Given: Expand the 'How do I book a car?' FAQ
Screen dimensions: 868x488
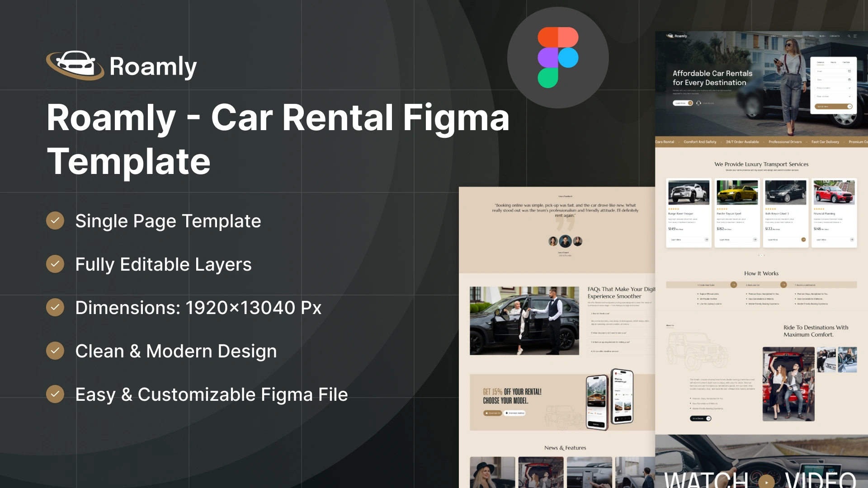Looking at the screenshot, I should pos(622,314).
